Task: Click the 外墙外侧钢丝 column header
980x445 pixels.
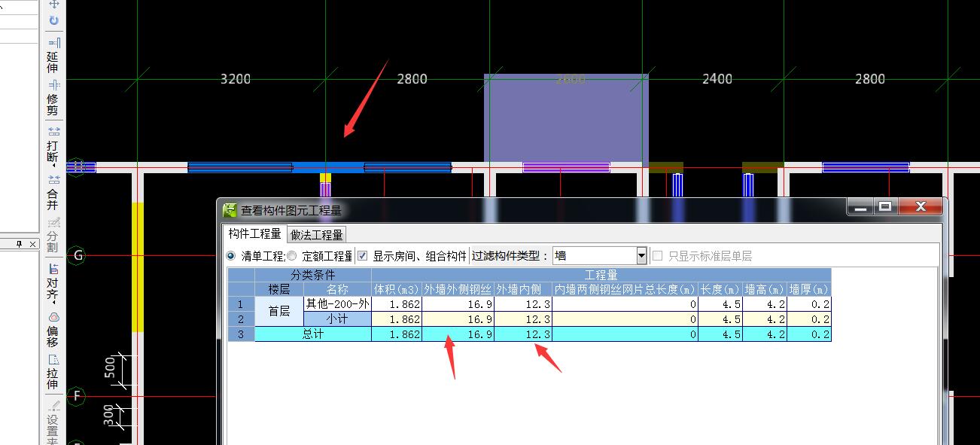Action: click(x=458, y=289)
